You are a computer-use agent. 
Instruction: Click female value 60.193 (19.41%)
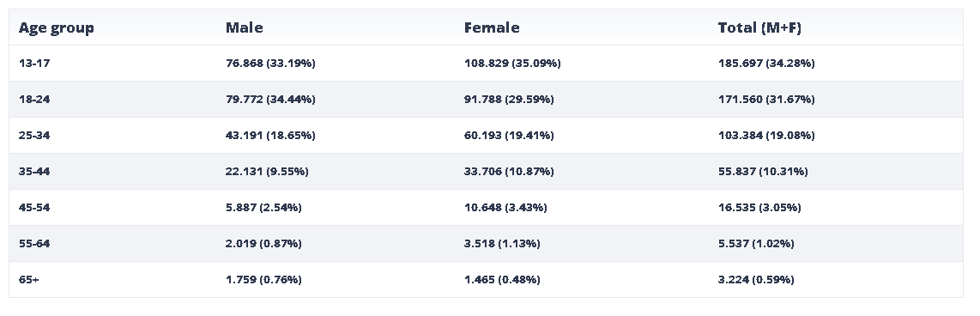click(509, 135)
